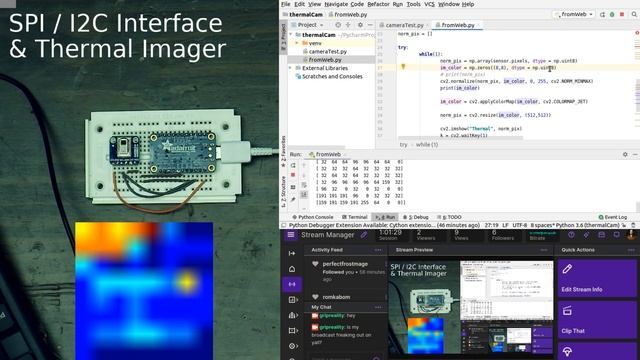
Task: Open the File menu in PyCharm
Action: [286, 4]
